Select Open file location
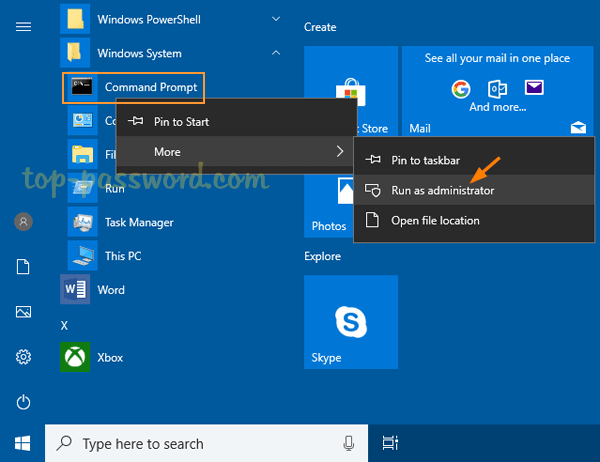 pyautogui.click(x=435, y=220)
